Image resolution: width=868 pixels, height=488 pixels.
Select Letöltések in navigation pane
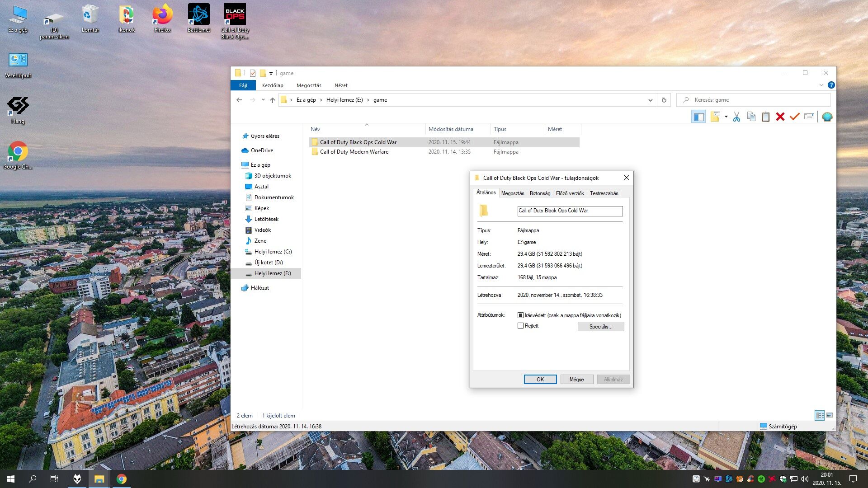tap(266, 219)
